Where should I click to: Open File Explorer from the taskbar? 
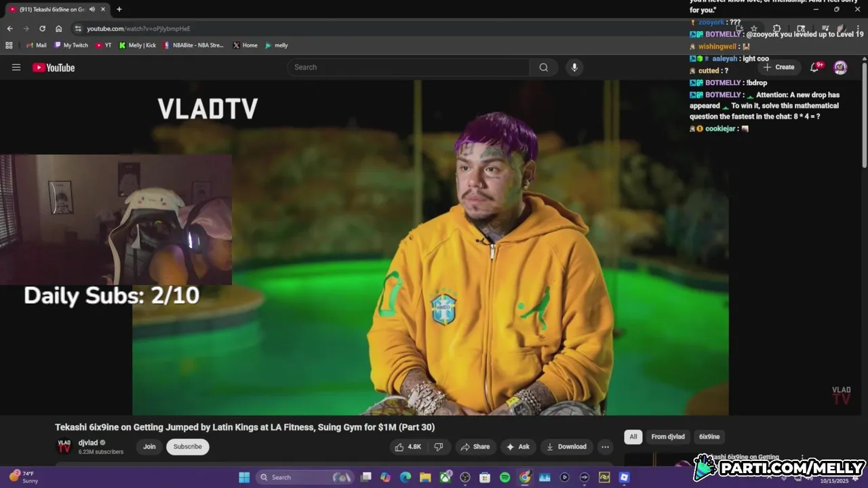coord(425,477)
